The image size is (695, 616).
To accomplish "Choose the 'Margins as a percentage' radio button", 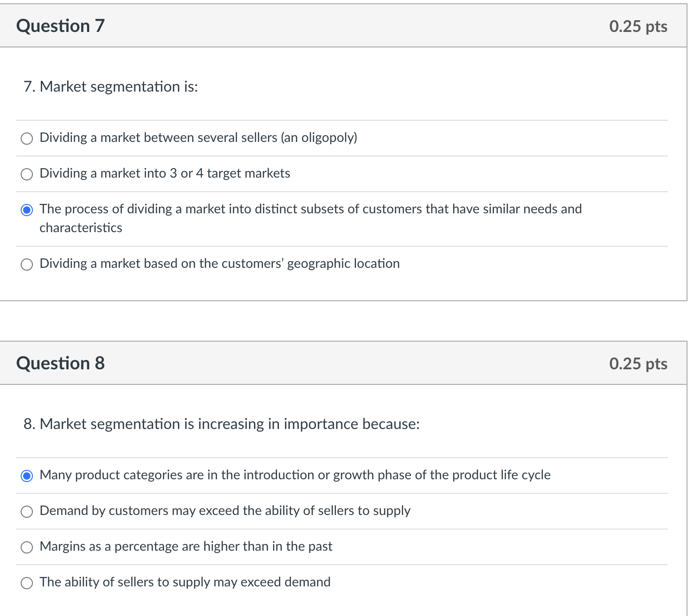I will pos(27,547).
